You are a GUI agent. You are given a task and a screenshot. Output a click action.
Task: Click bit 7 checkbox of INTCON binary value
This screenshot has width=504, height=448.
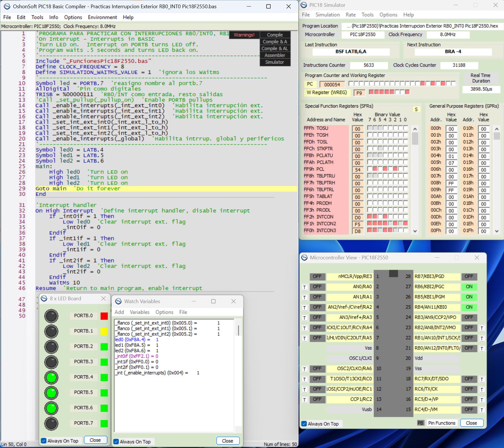[x=370, y=217]
